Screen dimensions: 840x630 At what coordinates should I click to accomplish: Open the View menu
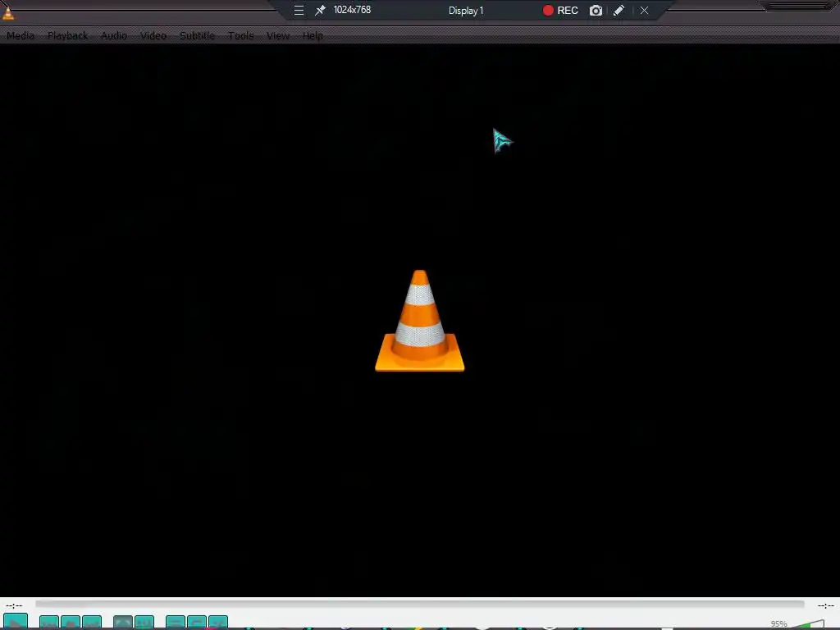click(278, 36)
